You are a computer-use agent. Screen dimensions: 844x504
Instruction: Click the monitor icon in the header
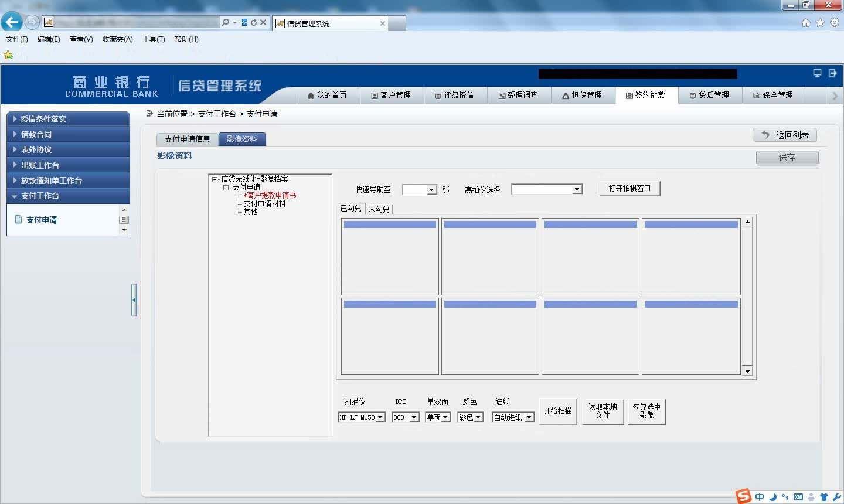coord(817,73)
